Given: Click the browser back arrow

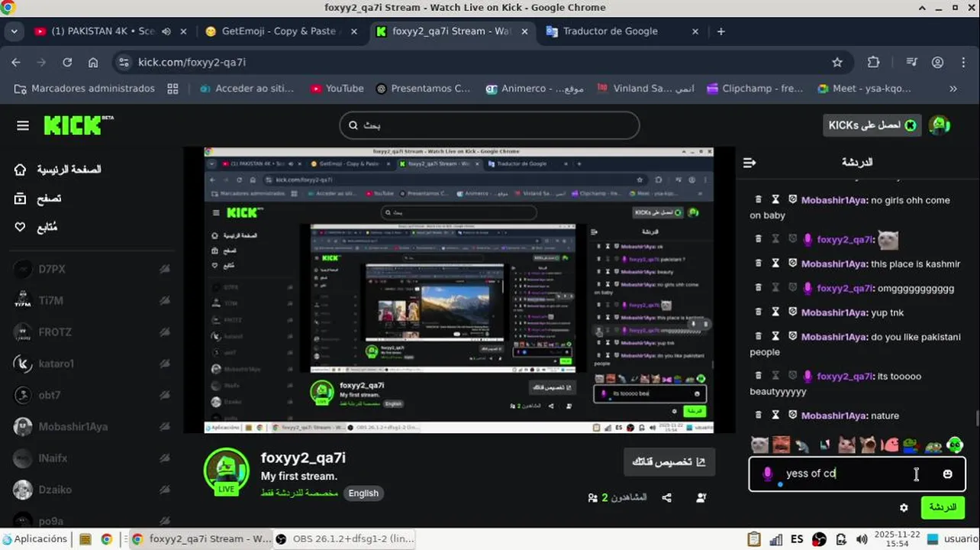Looking at the screenshot, I should (x=16, y=63).
